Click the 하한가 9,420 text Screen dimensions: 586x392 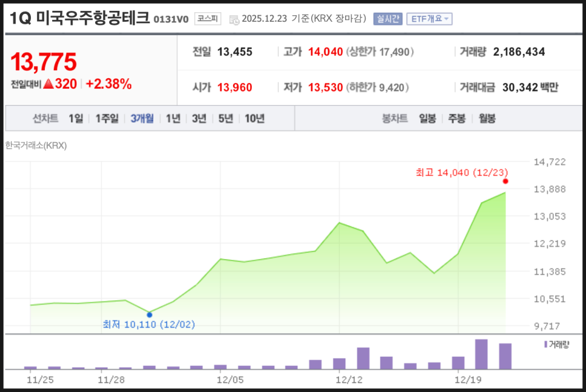pos(377,87)
